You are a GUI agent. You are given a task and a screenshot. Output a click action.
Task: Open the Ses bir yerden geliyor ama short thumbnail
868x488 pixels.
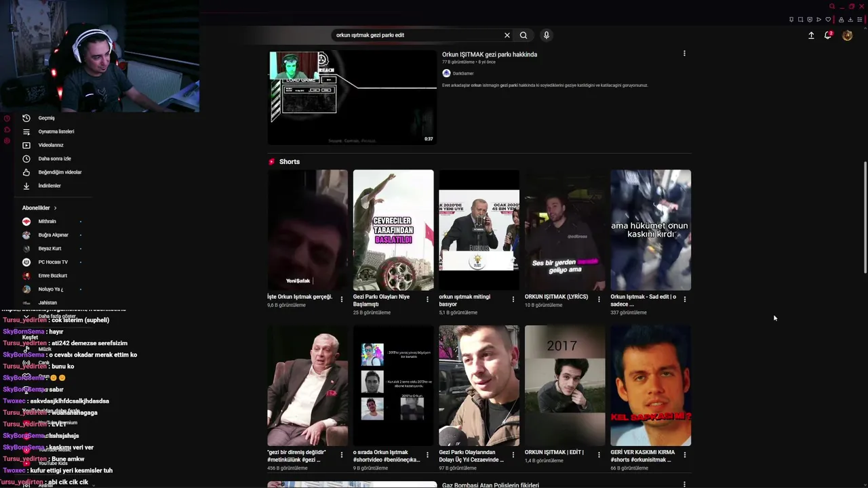coord(565,230)
